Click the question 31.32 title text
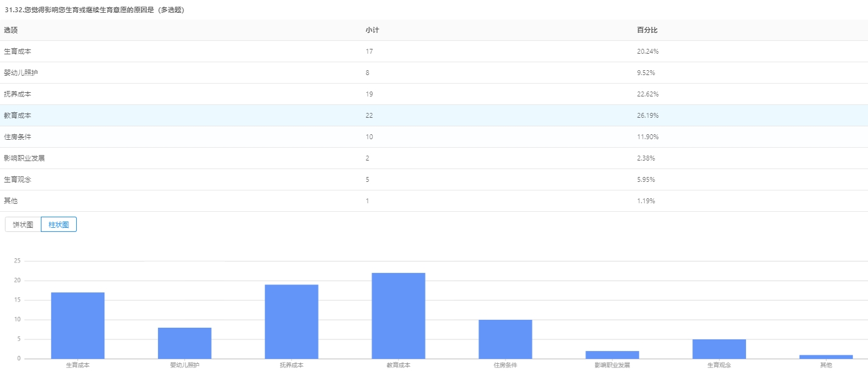 [95, 10]
